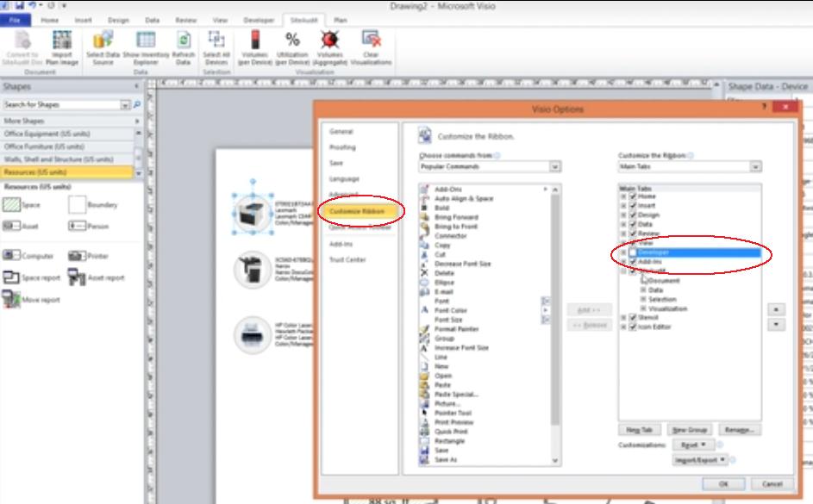Expand the Stencil tab tree node
Viewport: 813px width, 504px height.
click(x=623, y=318)
